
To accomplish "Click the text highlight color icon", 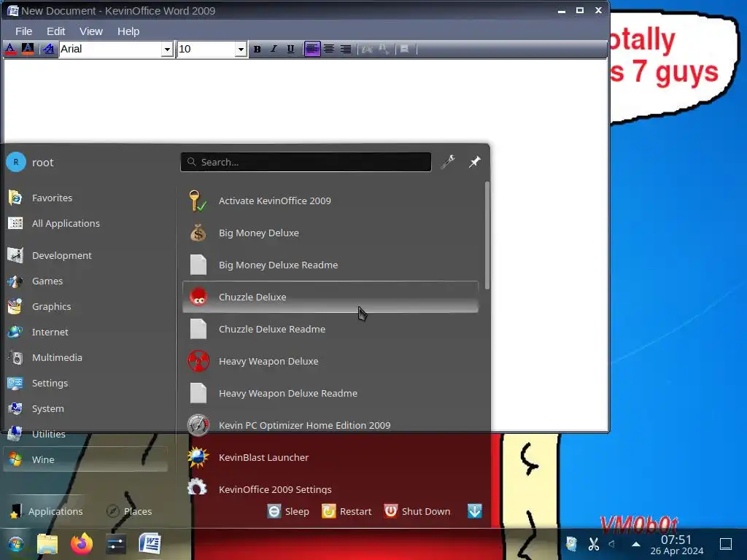I will pos(28,49).
